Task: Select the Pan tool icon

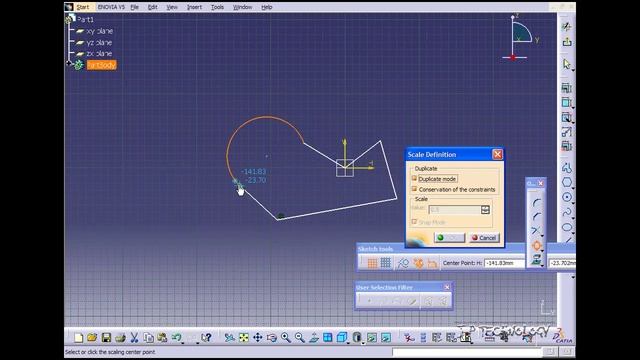Action: click(258, 338)
